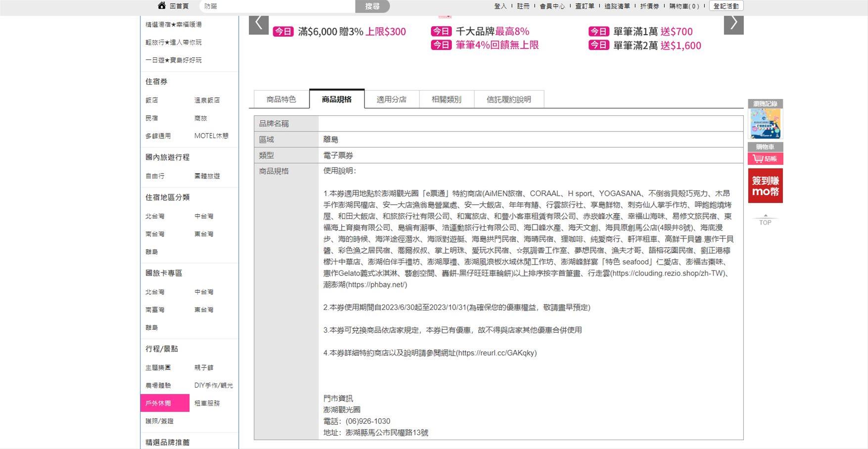Select 東台灣 under 住宿地區分類
The width and height of the screenshot is (868, 449).
tap(204, 234)
